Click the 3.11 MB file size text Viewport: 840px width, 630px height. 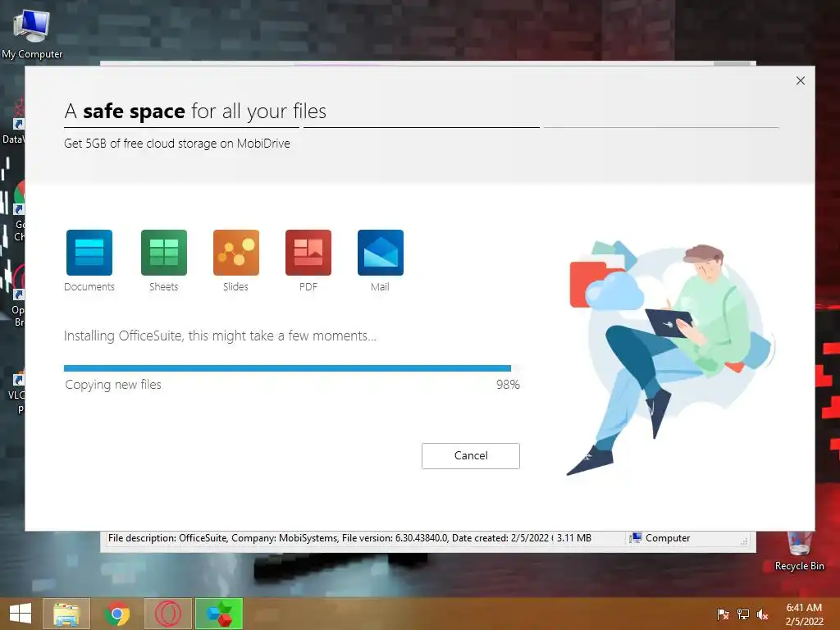click(573, 538)
